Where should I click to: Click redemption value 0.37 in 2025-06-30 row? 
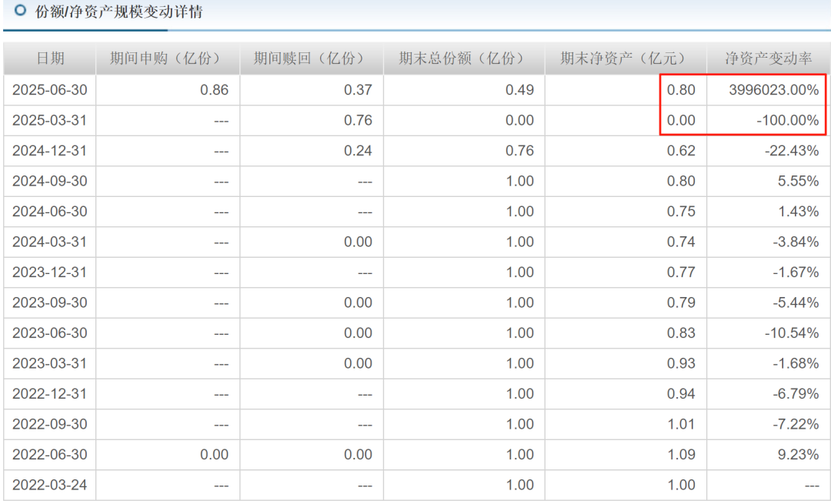358,89
